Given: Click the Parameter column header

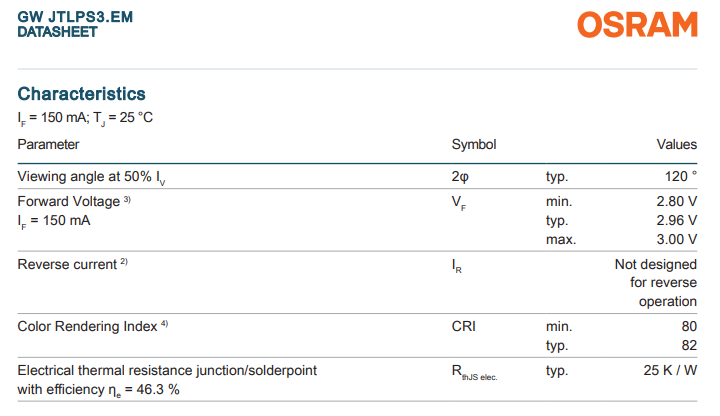Looking at the screenshot, I should point(48,145).
